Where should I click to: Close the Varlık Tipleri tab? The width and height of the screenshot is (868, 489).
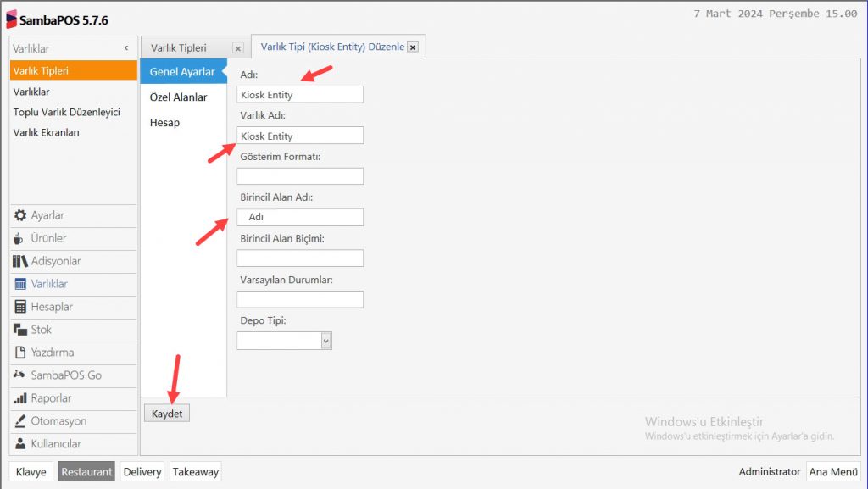point(237,48)
